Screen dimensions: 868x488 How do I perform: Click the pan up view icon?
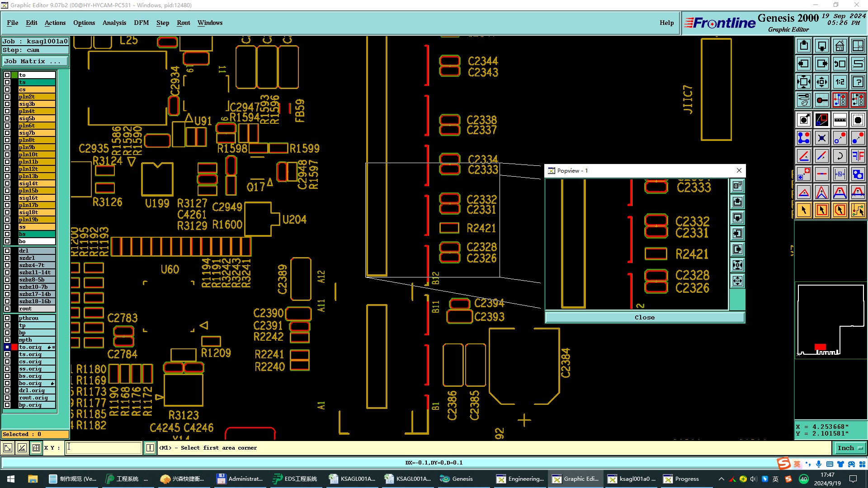click(804, 46)
